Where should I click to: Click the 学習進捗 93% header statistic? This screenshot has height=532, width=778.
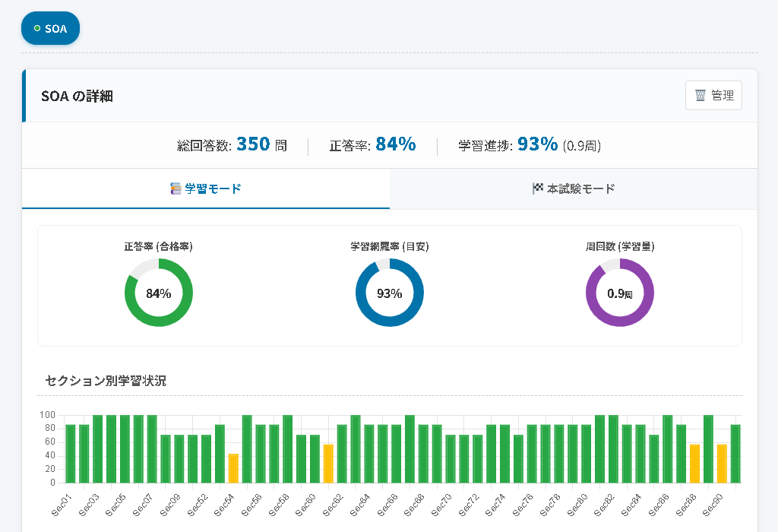coord(530,144)
